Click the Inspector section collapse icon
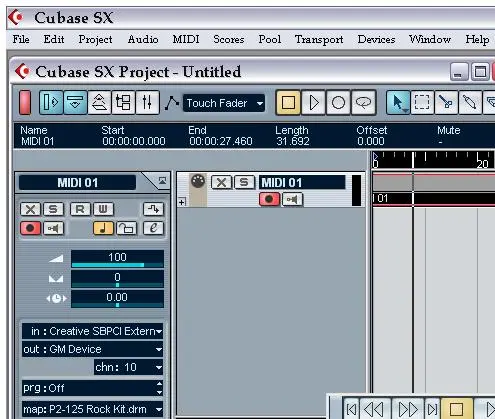Viewport: 495px width, 419px height. [162, 181]
